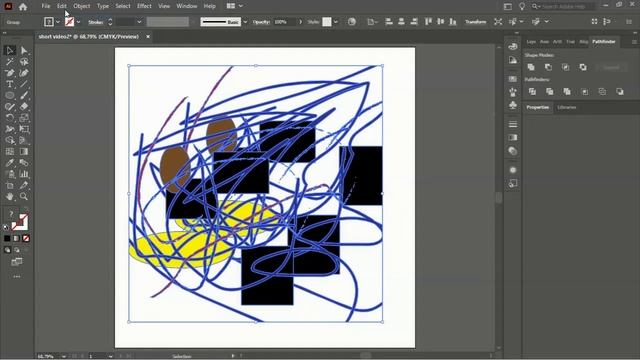Screen dimensions: 640x360
Task: Select the Artboard tool
Action: click(9, 185)
